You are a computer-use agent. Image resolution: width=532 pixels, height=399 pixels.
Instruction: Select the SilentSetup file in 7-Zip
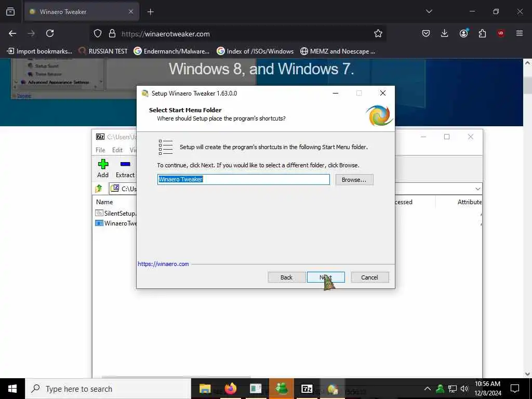click(x=116, y=213)
